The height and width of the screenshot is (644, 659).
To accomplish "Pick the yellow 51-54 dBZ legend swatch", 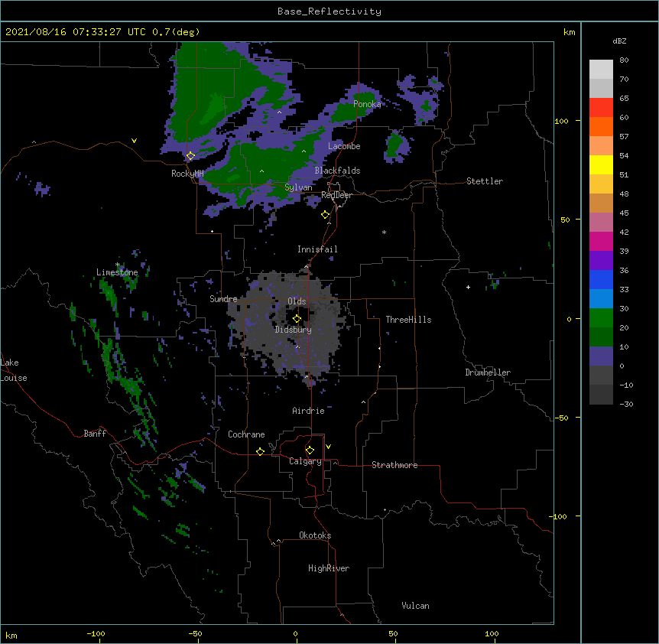I will [601, 164].
